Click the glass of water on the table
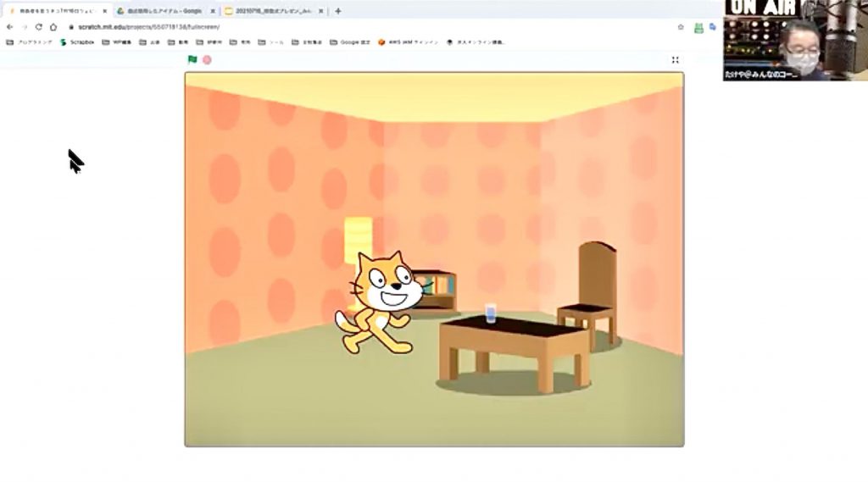This screenshot has width=868, height=482. pyautogui.click(x=490, y=313)
